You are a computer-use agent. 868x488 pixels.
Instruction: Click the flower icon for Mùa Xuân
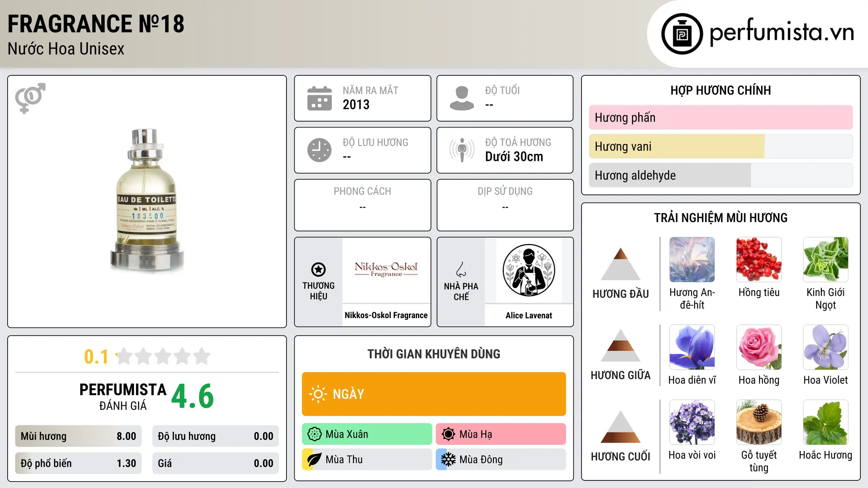[x=314, y=434]
